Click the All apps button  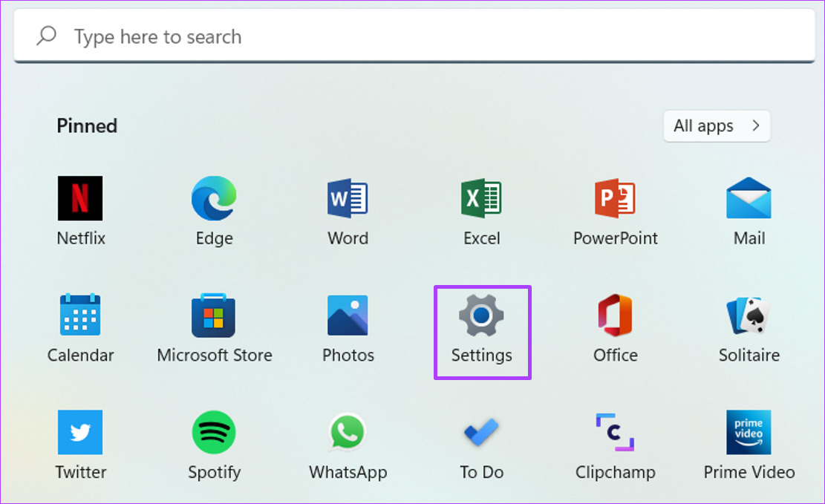(717, 125)
